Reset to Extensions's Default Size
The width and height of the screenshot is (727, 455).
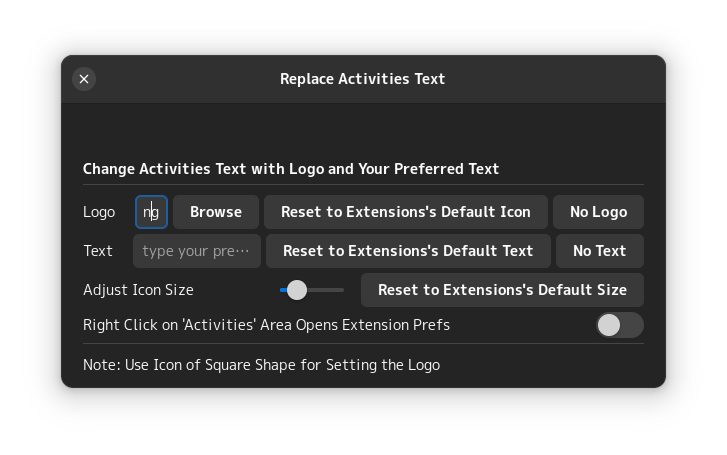(502, 290)
